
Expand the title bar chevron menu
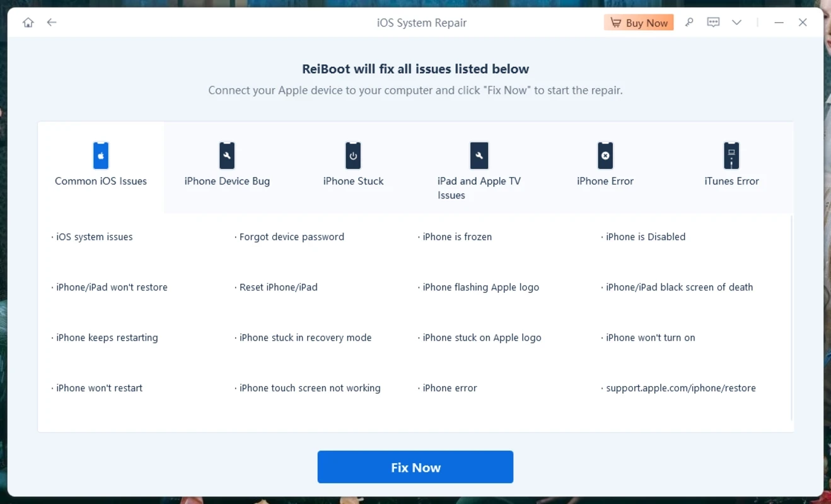tap(736, 23)
